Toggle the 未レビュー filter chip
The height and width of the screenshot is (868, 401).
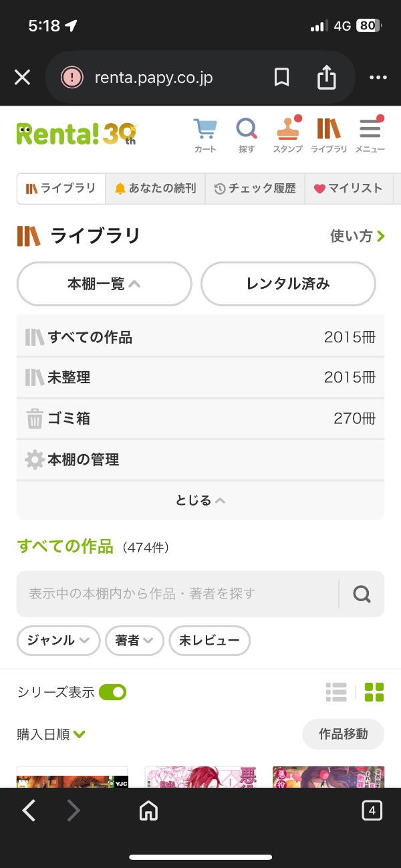pyautogui.click(x=209, y=641)
